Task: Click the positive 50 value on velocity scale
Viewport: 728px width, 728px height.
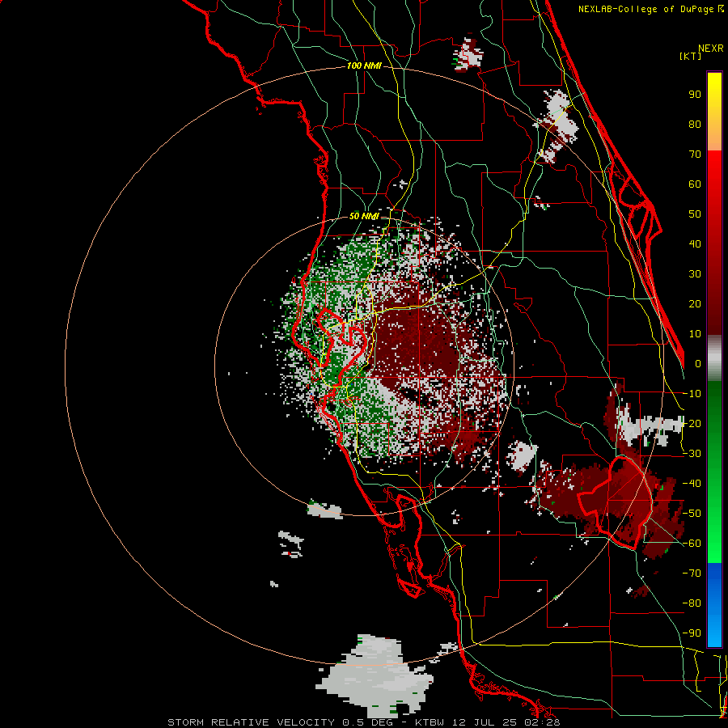Action: tap(695, 214)
